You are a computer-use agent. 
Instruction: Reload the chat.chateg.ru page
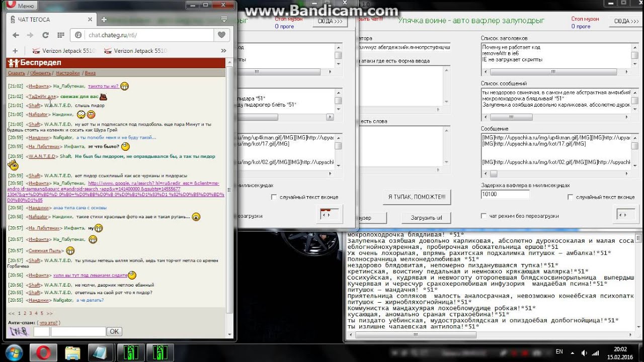[45, 35]
